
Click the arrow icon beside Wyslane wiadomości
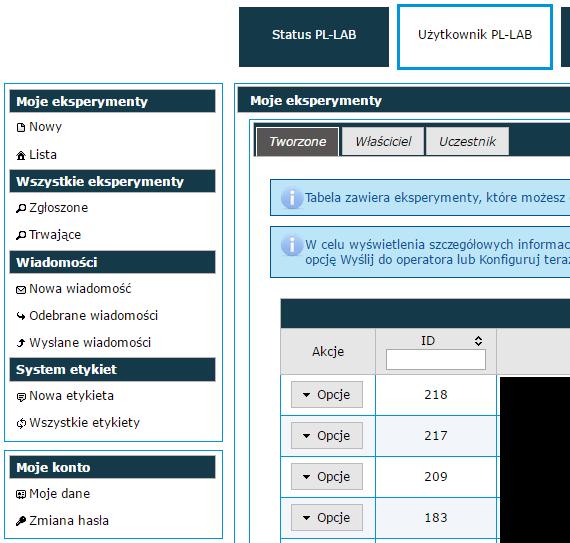21,343
